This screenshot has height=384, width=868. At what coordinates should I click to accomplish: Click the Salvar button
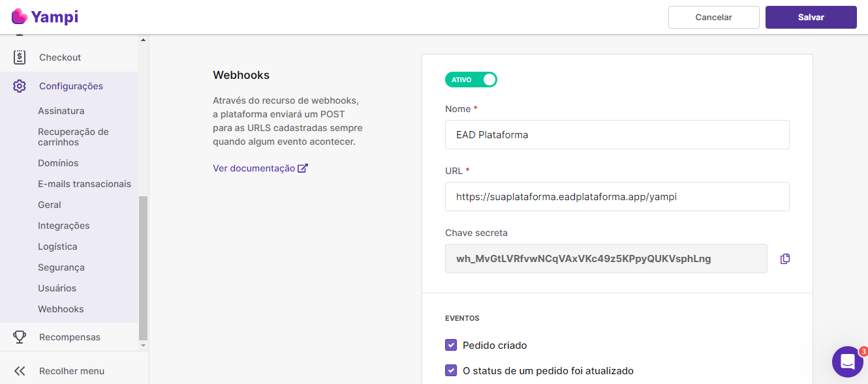[811, 18]
